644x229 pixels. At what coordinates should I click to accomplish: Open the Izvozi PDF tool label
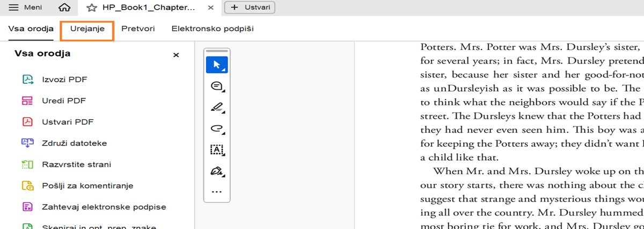click(x=65, y=80)
